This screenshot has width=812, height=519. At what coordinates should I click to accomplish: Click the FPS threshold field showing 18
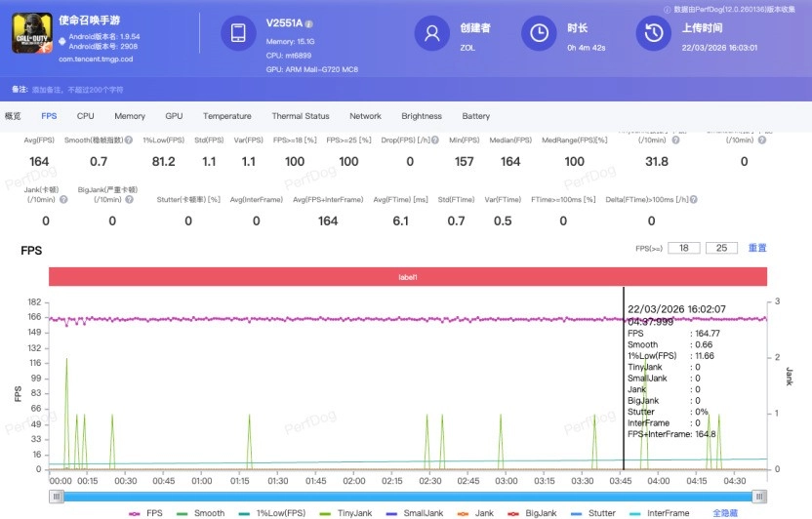click(x=683, y=249)
